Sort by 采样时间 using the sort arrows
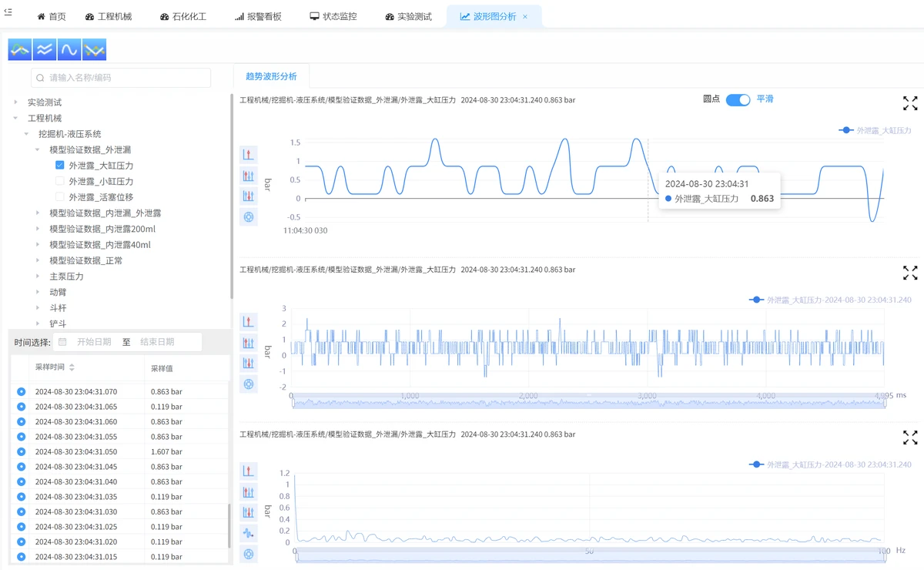The width and height of the screenshot is (924, 570). (x=72, y=368)
